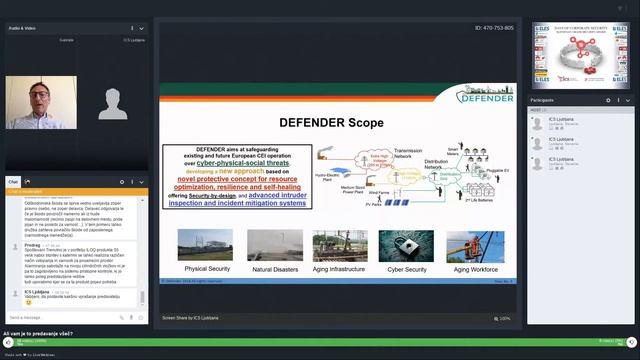The width and height of the screenshot is (640, 360).
Task: Click ICS Ljubljana's avatar in chat
Action: (16, 293)
